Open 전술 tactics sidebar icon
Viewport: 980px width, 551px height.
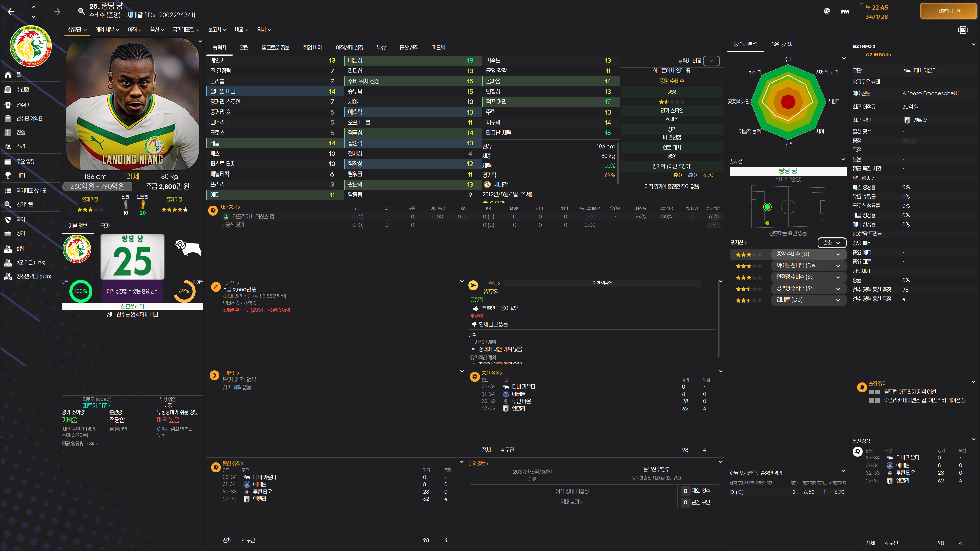pyautogui.click(x=8, y=132)
